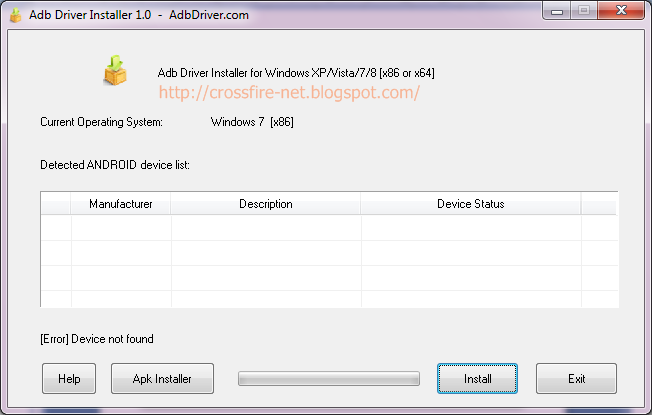Close the Adb Driver Installer window
Image resolution: width=652 pixels, height=415 pixels.
click(620, 10)
